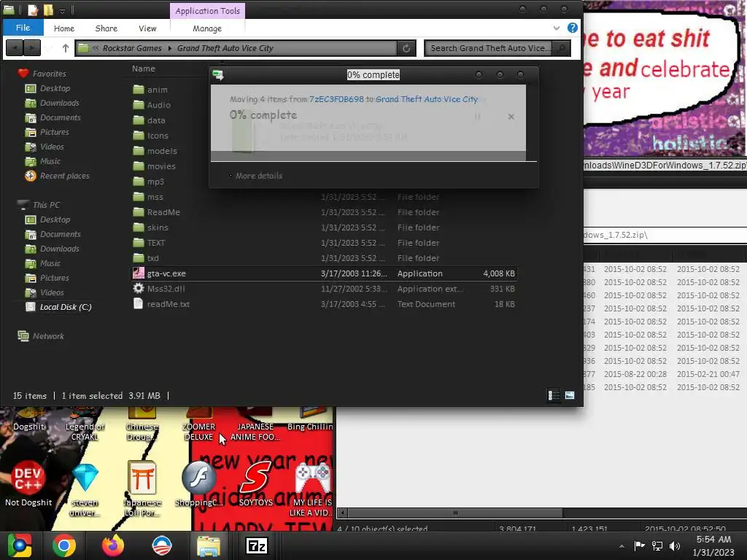747x560 pixels.
Task: Open Firefox from the taskbar
Action: [113, 545]
